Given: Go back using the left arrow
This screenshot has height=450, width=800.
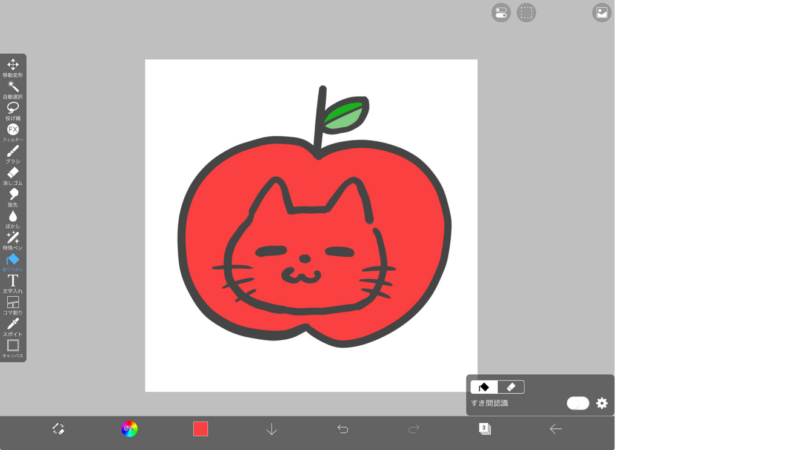Looking at the screenshot, I should pyautogui.click(x=556, y=429).
